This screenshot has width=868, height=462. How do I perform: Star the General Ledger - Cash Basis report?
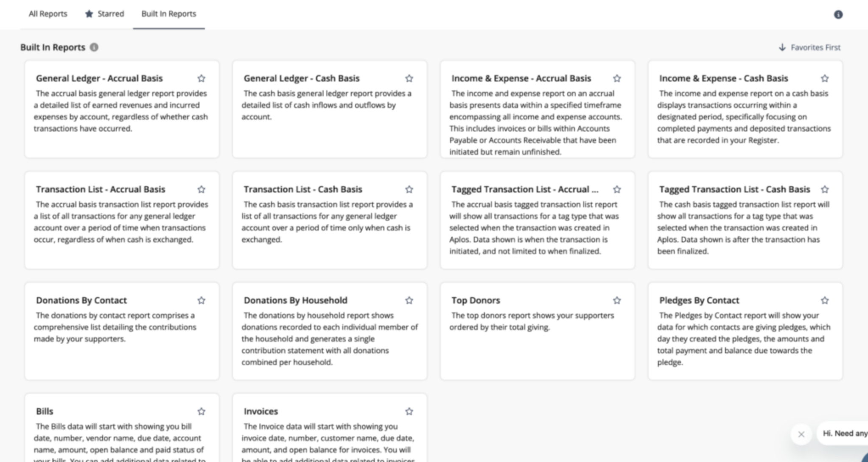click(x=409, y=78)
